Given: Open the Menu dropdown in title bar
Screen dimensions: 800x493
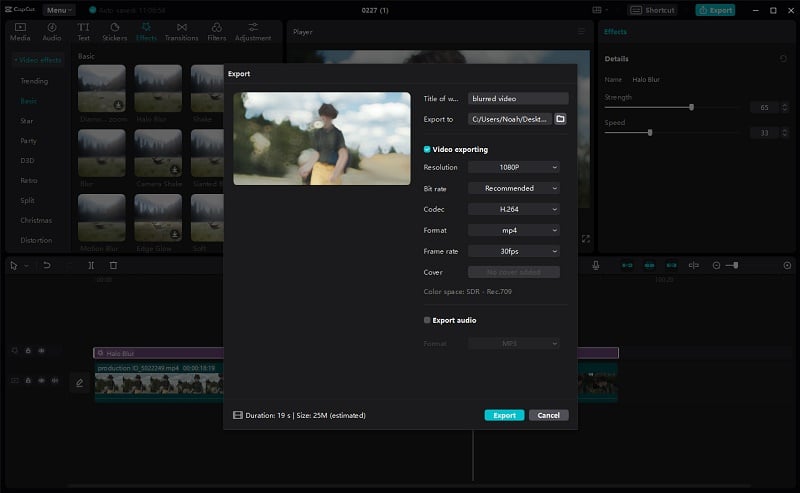Looking at the screenshot, I should point(59,10).
